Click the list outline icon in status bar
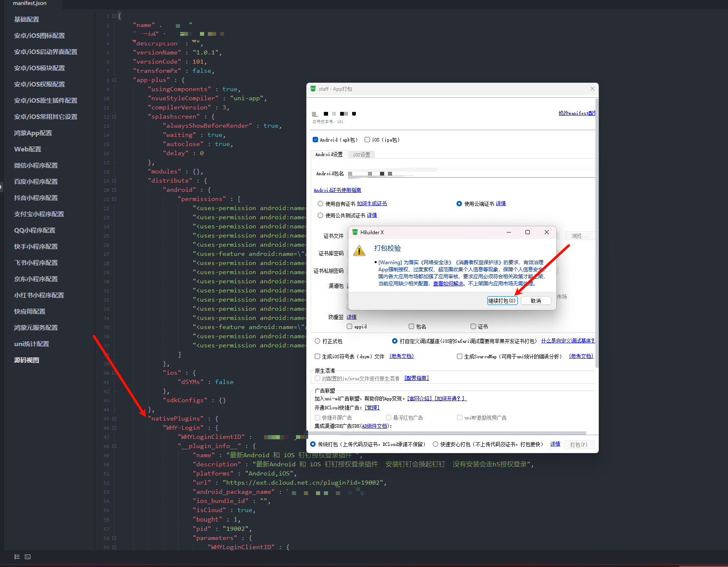The image size is (728, 567). tap(17, 557)
